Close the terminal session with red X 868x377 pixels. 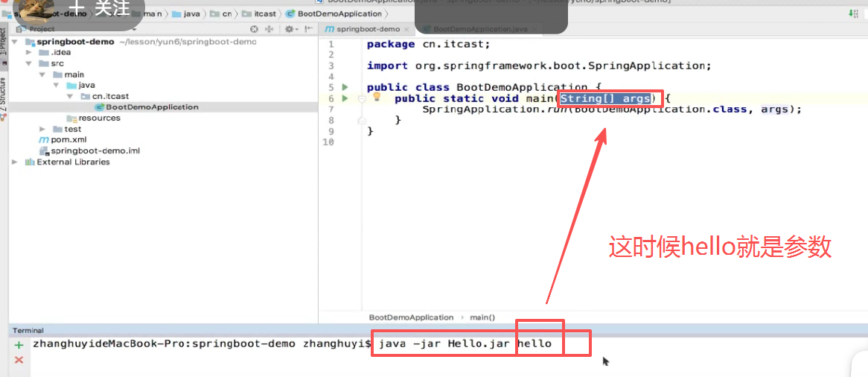click(19, 360)
